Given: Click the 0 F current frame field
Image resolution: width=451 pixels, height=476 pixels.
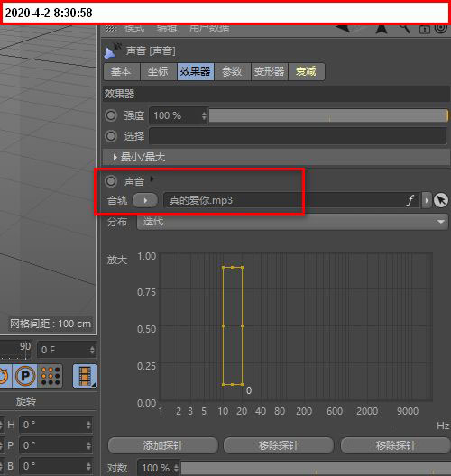Looking at the screenshot, I should coord(66,350).
